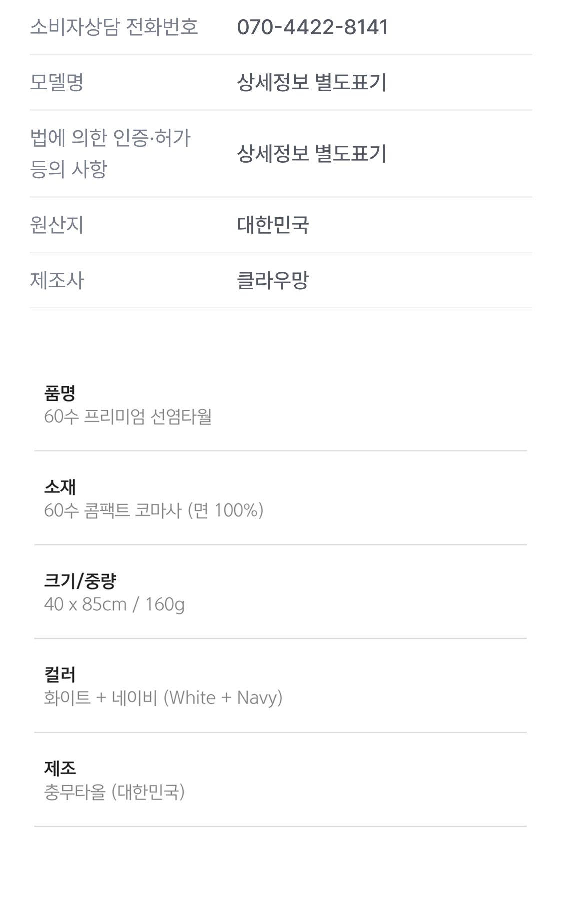
Task: Select the 충무타올 (대한민국) text
Action: (114, 792)
